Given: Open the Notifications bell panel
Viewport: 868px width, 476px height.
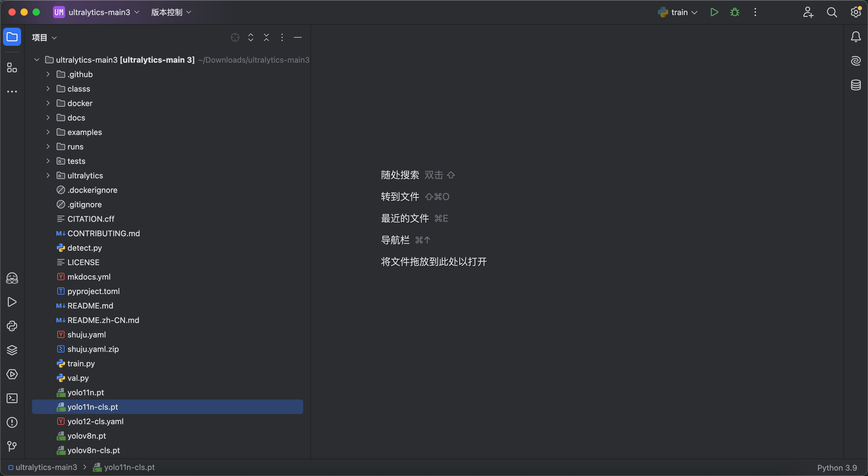Looking at the screenshot, I should point(856,37).
